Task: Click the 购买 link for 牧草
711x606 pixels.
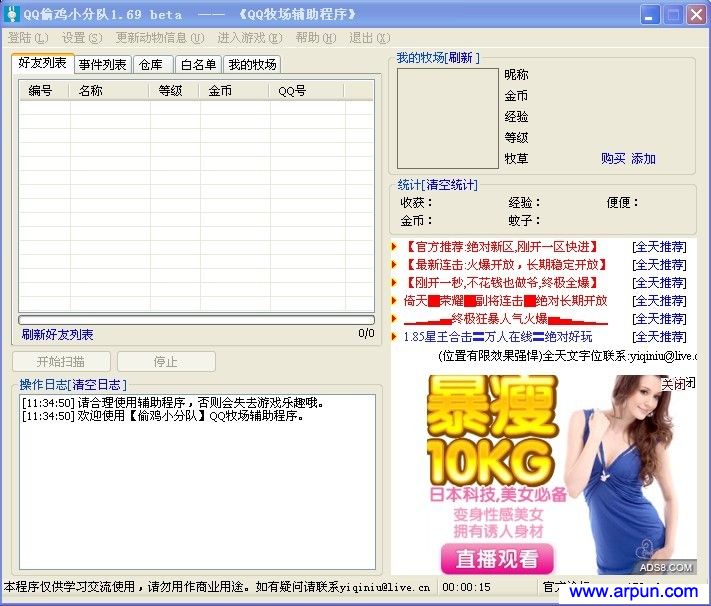Action: pyautogui.click(x=613, y=159)
